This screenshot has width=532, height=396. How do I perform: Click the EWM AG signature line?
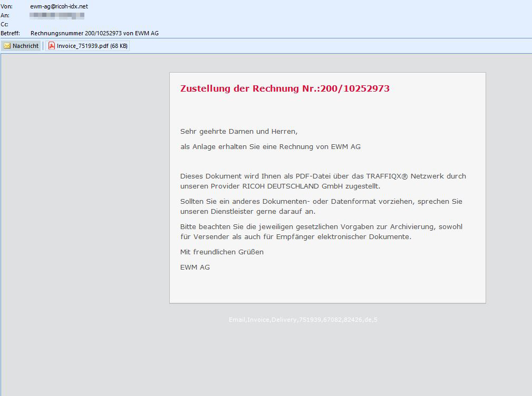195,268
